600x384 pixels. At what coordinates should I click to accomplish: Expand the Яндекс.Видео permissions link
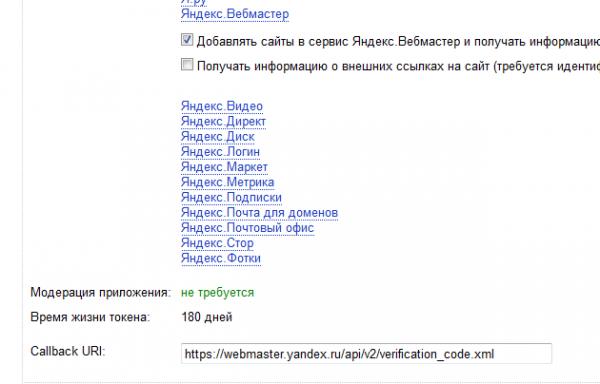tap(222, 106)
